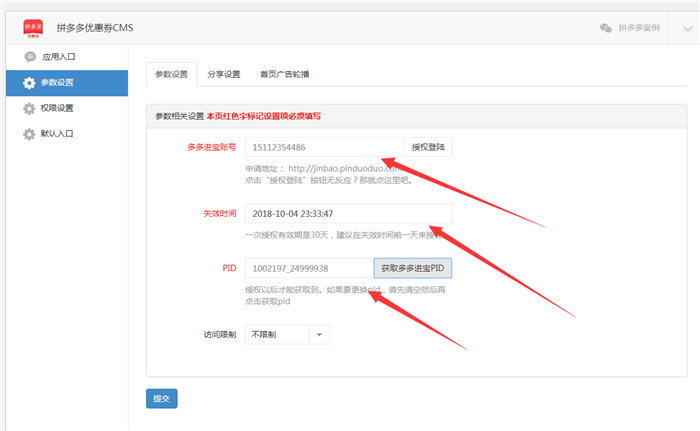This screenshot has height=431, width=700.
Task: Click the 多多进宝账号 input field
Action: (323, 148)
